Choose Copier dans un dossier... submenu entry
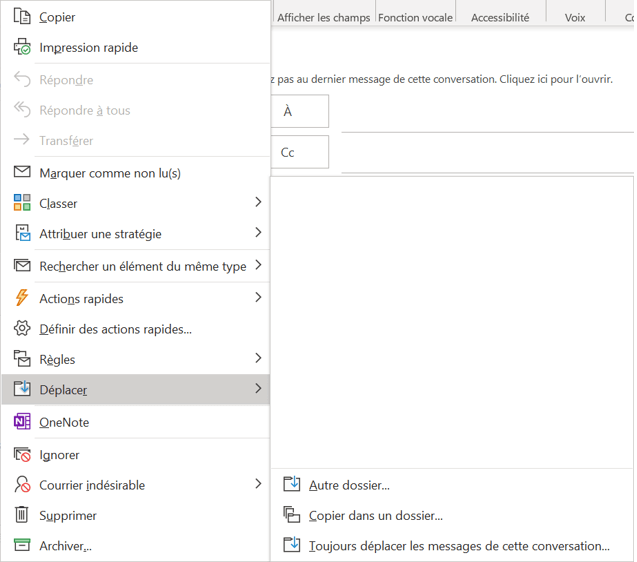This screenshot has height=562, width=637. click(x=452, y=515)
